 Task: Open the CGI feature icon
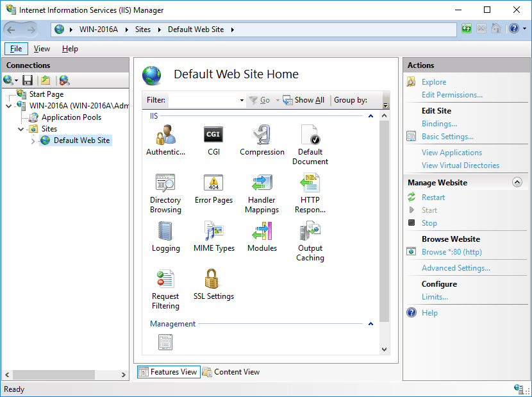213,135
